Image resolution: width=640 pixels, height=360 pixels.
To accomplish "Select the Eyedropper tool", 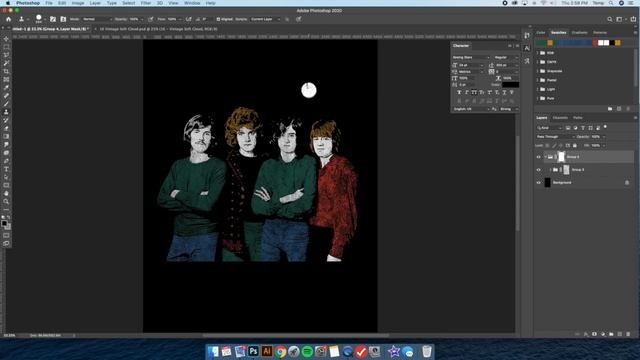I will point(6,88).
